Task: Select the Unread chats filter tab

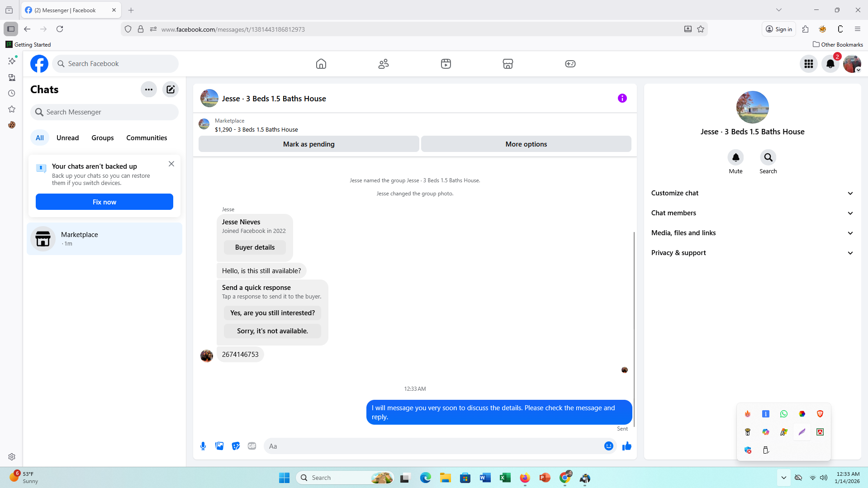Action: point(67,138)
